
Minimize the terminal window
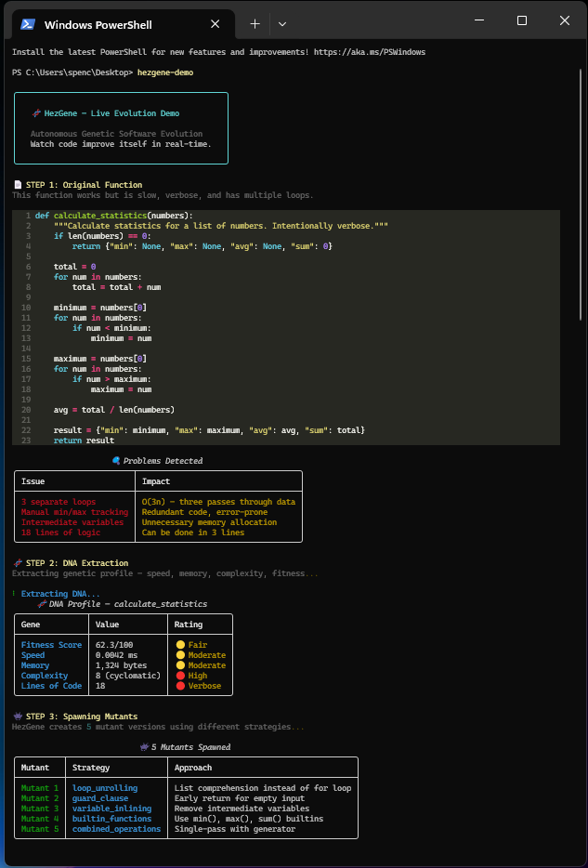[x=479, y=20]
